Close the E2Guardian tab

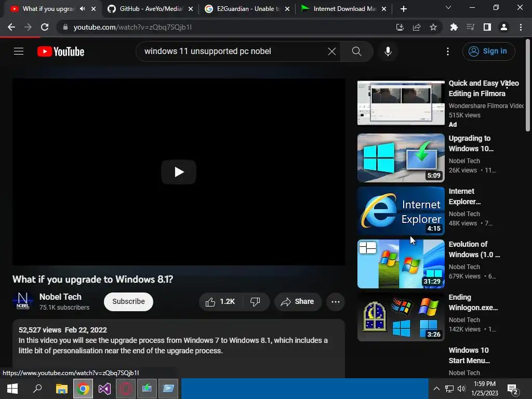click(x=287, y=9)
